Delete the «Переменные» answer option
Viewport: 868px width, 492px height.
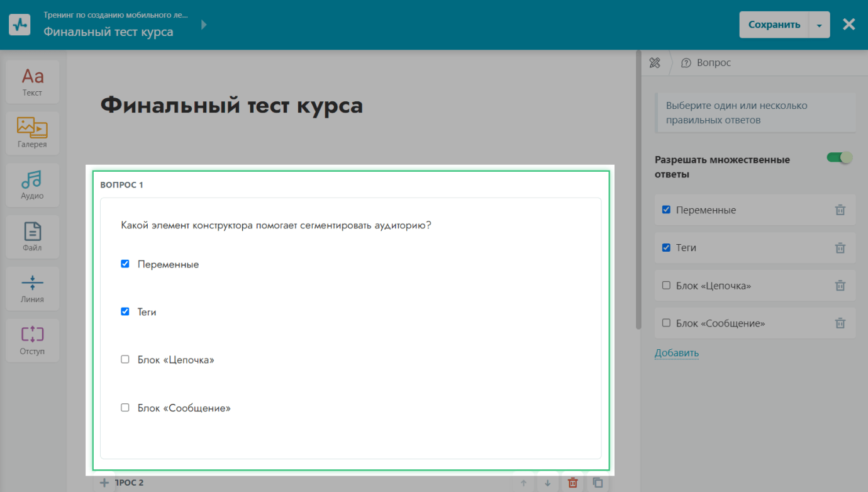pyautogui.click(x=840, y=210)
